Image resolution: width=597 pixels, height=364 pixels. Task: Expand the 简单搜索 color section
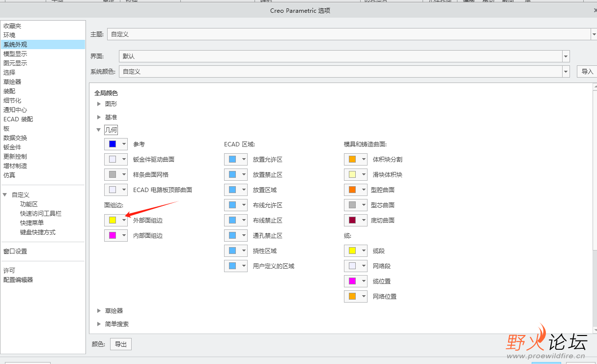[x=99, y=324]
